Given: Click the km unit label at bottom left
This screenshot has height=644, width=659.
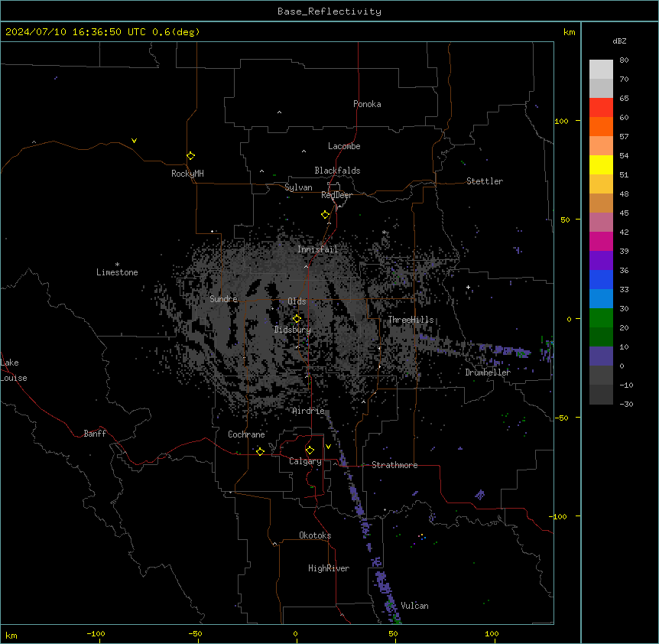Looking at the screenshot, I should [x=11, y=635].
